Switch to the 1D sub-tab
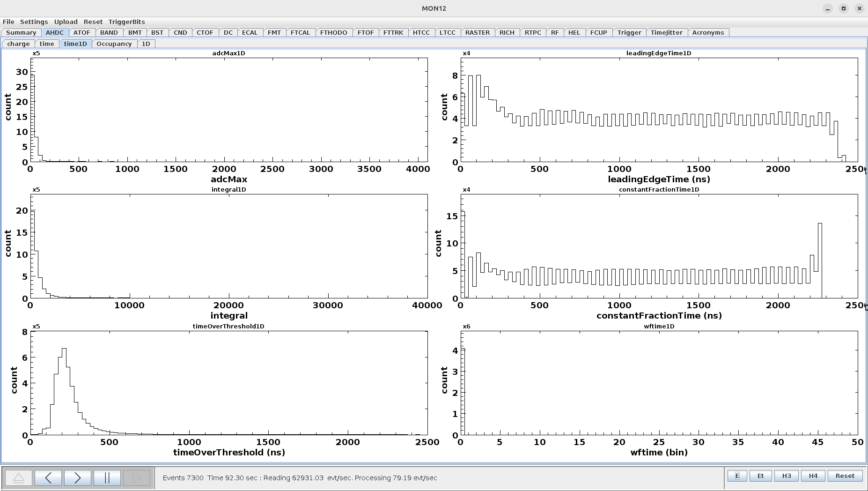Viewport: 868px width, 491px height. pyautogui.click(x=146, y=44)
